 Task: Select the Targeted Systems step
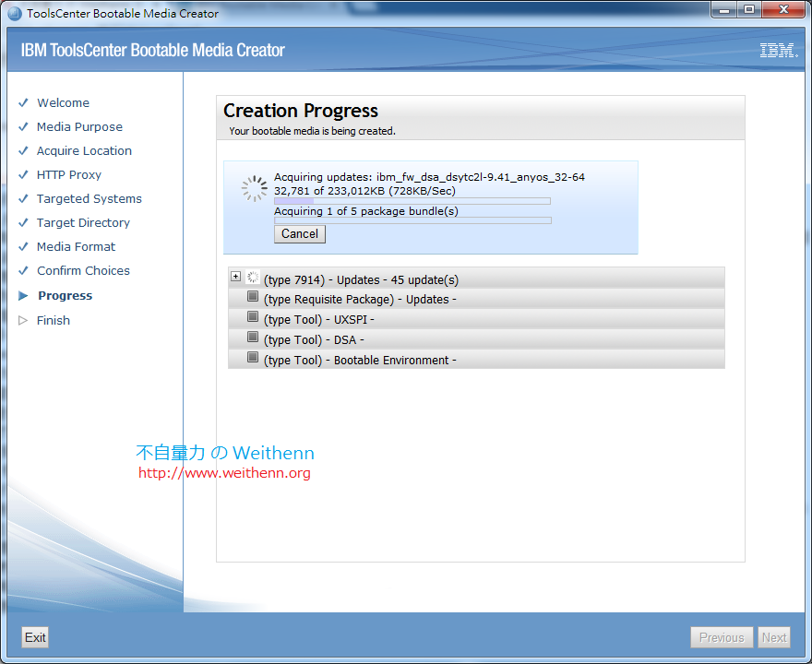click(90, 198)
